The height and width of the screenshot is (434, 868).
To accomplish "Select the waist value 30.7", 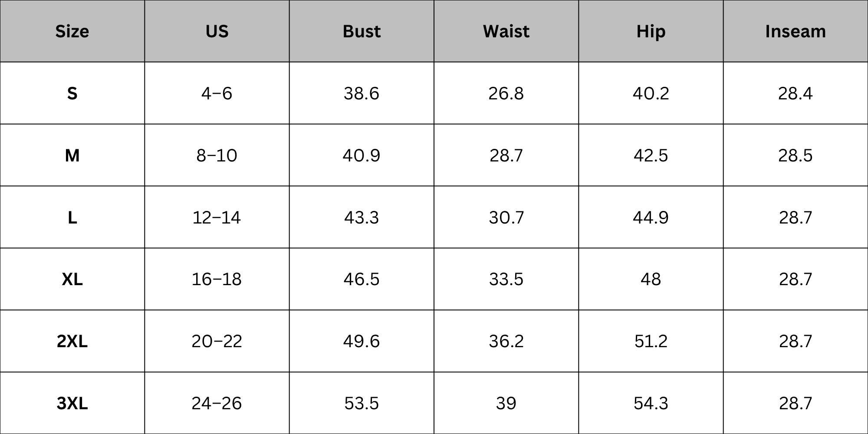I will point(506,217).
